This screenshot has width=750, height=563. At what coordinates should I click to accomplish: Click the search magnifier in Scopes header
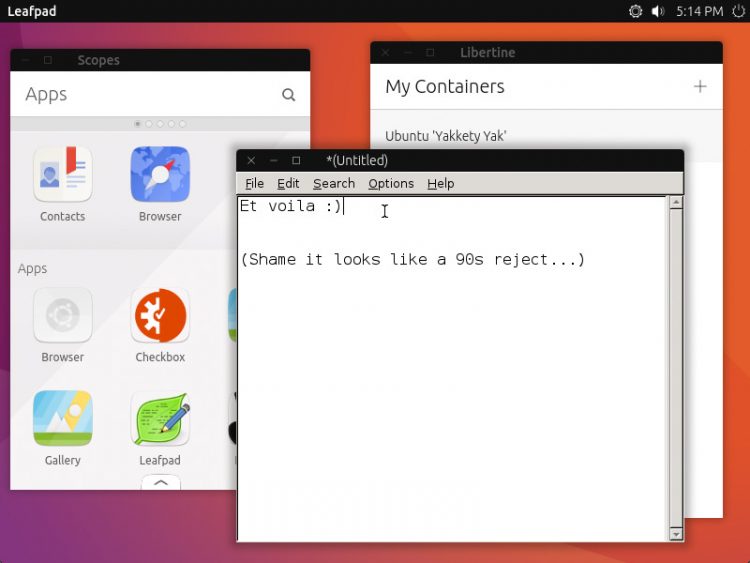[288, 95]
